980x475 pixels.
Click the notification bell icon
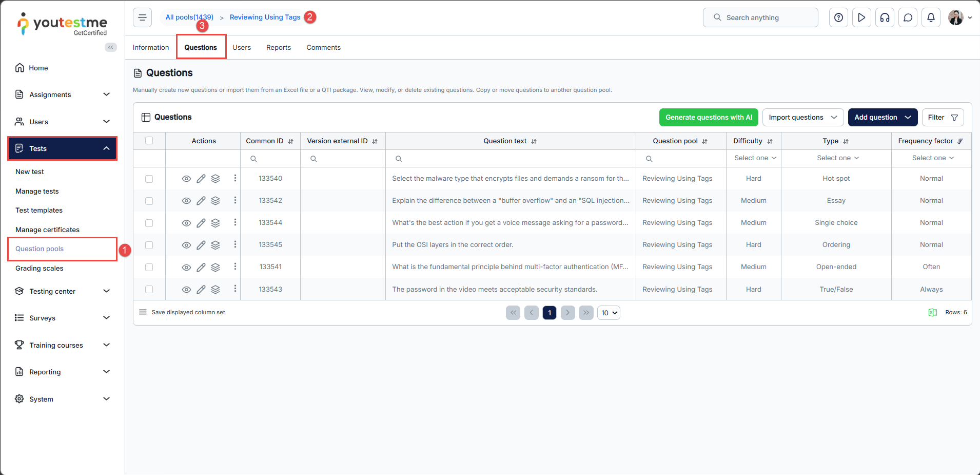point(931,17)
